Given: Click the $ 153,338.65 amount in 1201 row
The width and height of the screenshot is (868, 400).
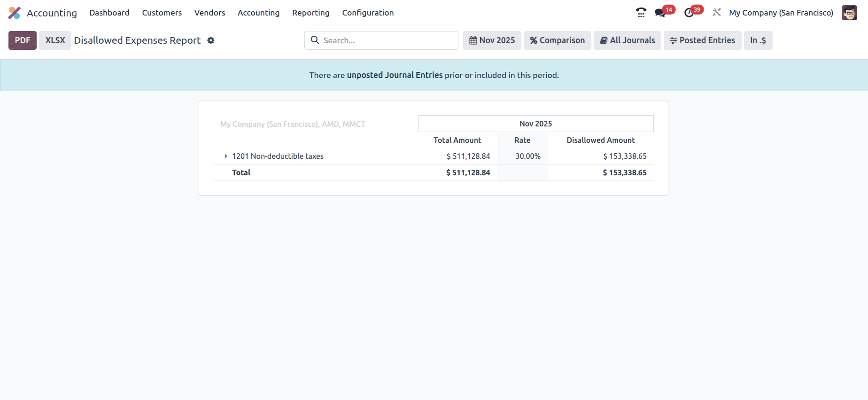Looking at the screenshot, I should click(625, 156).
